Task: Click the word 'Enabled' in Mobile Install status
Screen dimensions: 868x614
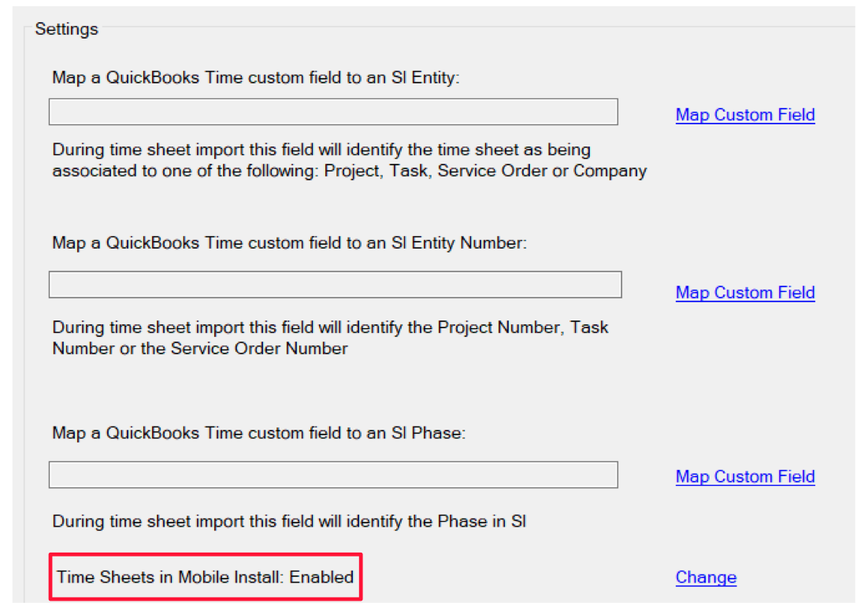Action: point(321,577)
